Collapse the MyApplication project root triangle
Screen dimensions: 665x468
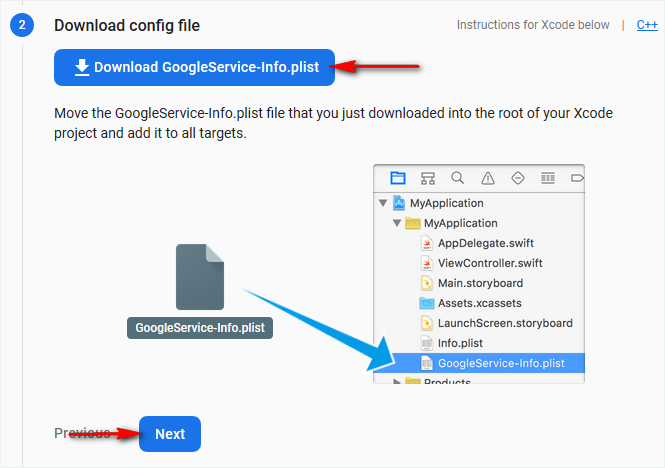pos(383,203)
